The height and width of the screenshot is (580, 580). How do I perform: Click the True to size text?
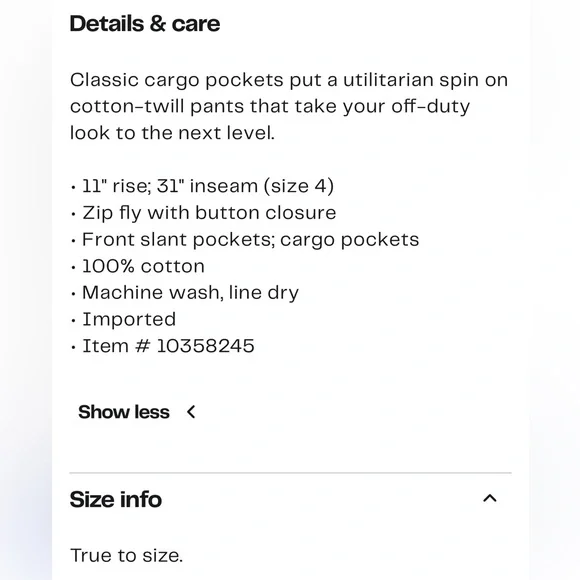click(127, 555)
